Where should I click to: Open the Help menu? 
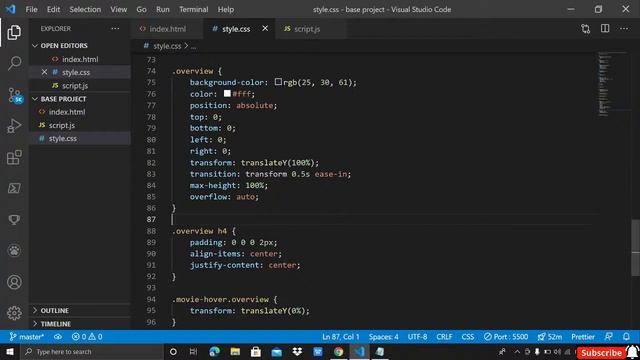(x=226, y=9)
